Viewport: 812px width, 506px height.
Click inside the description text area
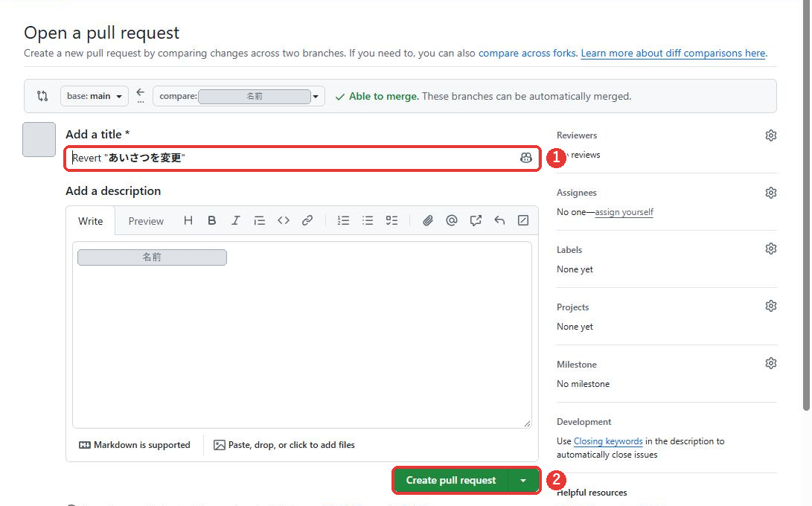pos(302,335)
